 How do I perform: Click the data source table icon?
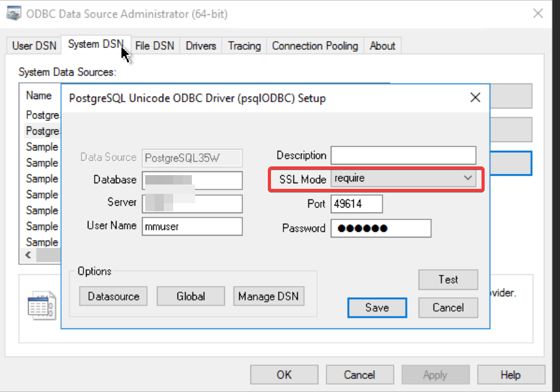[x=42, y=305]
